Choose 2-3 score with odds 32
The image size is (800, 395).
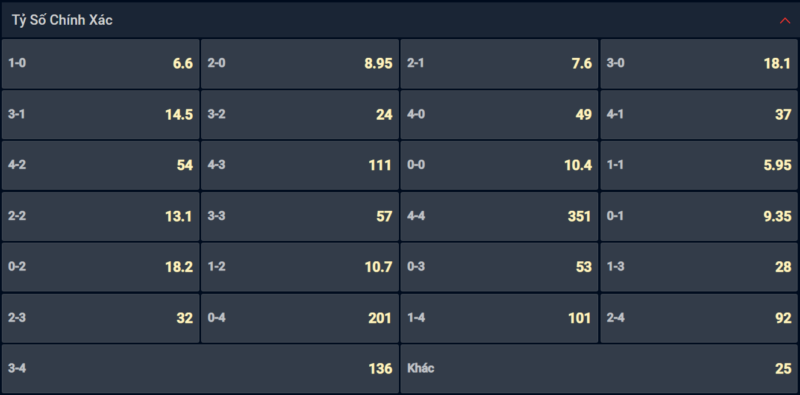[x=101, y=318]
